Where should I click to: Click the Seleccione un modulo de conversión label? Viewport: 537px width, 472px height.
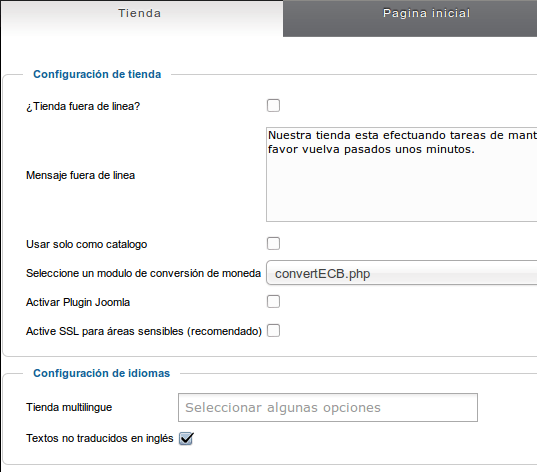143,273
